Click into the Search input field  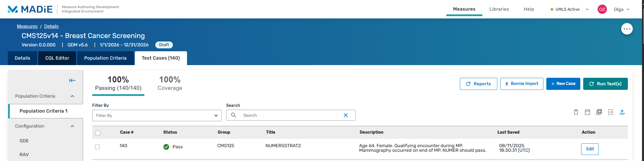coord(291,115)
